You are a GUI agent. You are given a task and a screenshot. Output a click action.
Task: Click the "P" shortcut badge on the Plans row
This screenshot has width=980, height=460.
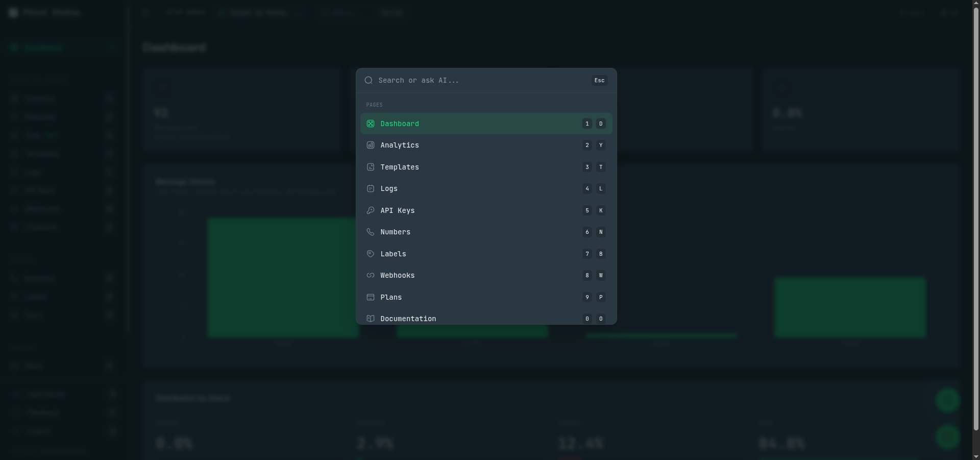click(x=601, y=297)
